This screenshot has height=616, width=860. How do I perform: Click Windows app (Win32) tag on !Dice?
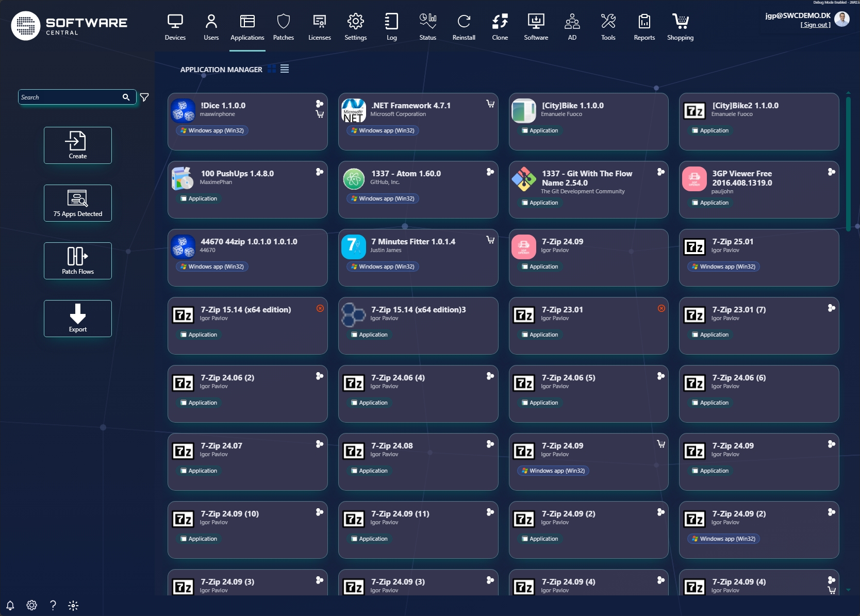click(x=212, y=130)
